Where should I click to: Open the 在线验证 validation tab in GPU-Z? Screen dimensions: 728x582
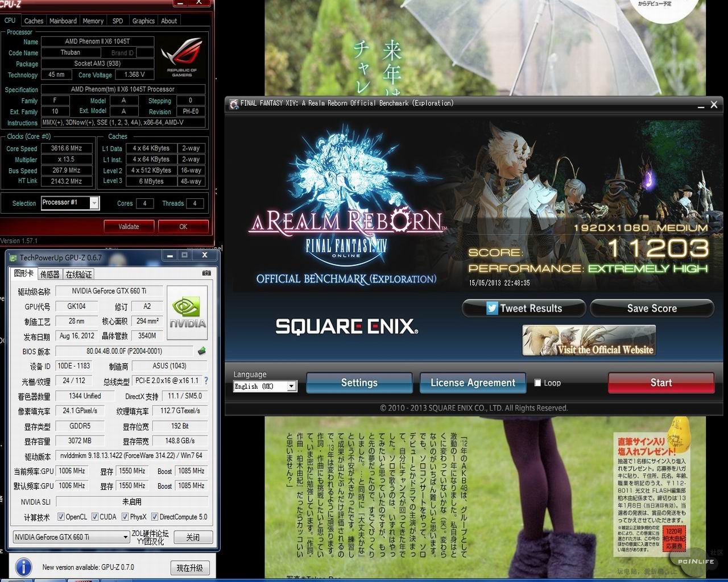pyautogui.click(x=78, y=275)
